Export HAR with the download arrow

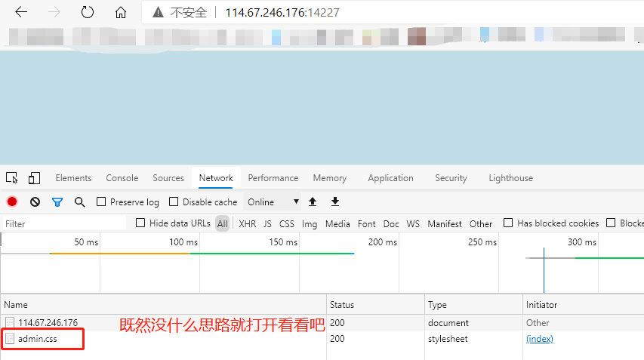(x=335, y=202)
